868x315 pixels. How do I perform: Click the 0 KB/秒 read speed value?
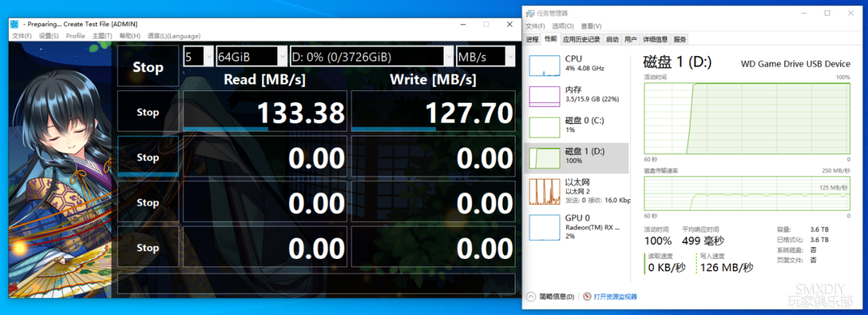[x=667, y=267]
